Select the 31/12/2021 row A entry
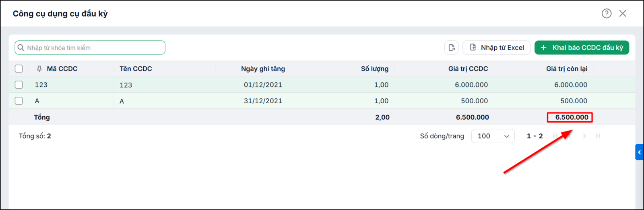Viewport: 644px width, 210px height. (322, 101)
